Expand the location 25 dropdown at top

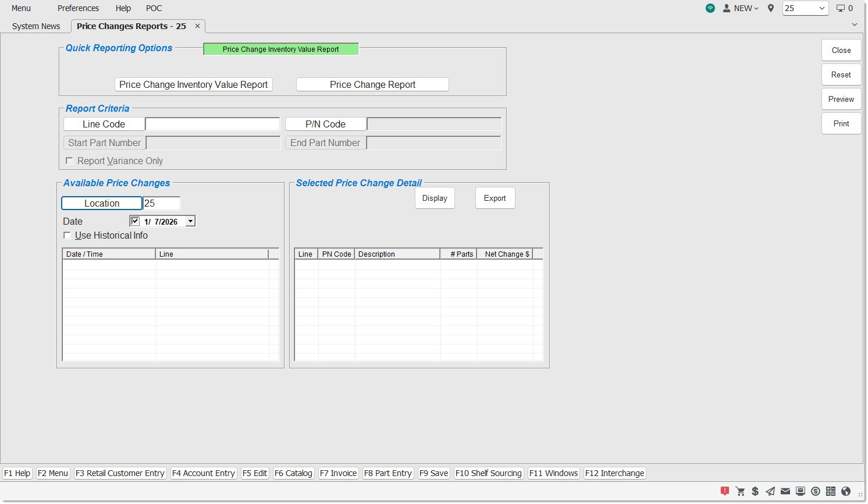(x=821, y=8)
